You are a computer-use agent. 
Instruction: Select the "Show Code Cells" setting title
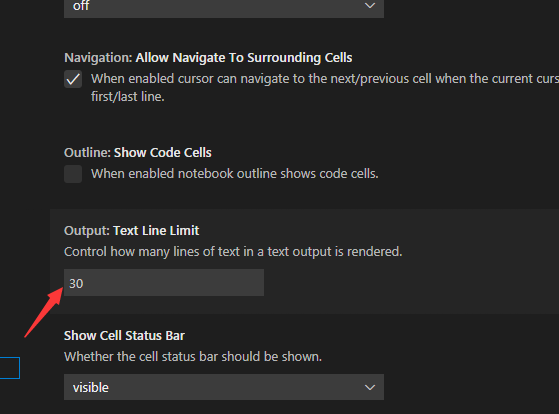point(163,153)
